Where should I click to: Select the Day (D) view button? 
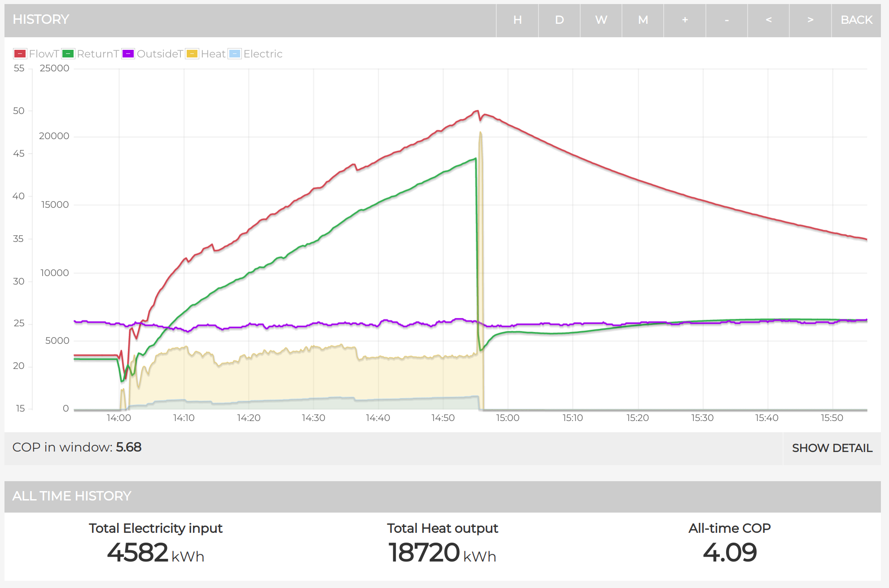click(559, 20)
